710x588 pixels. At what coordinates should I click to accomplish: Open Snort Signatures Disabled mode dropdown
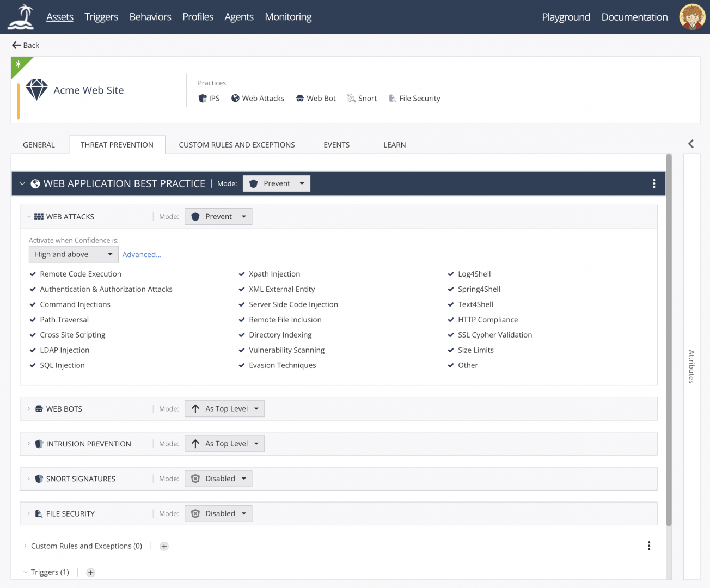tap(218, 479)
